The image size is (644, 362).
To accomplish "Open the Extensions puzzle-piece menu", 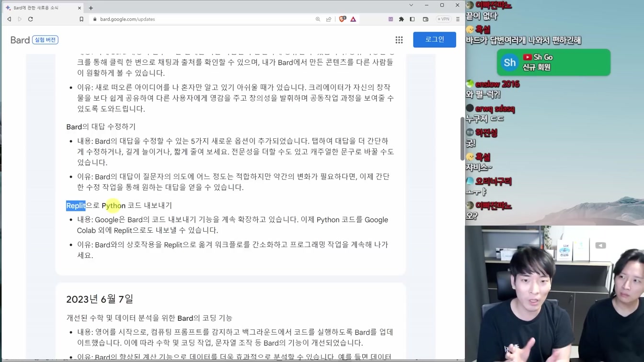I will click(x=402, y=19).
